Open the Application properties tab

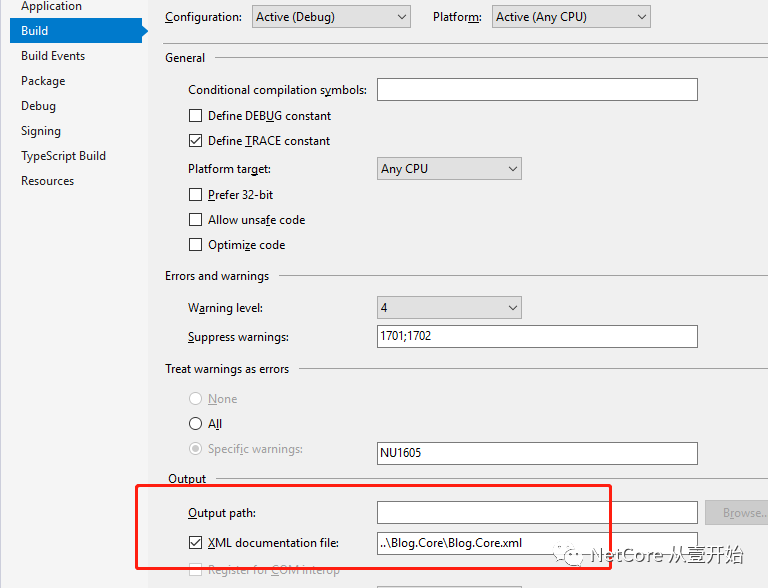(51, 6)
